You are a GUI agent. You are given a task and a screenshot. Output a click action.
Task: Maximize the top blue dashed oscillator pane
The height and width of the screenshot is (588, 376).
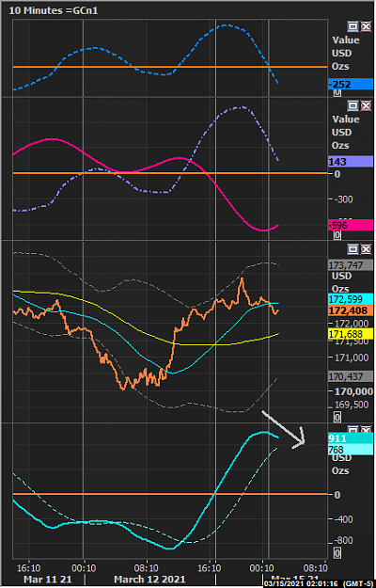point(352,26)
